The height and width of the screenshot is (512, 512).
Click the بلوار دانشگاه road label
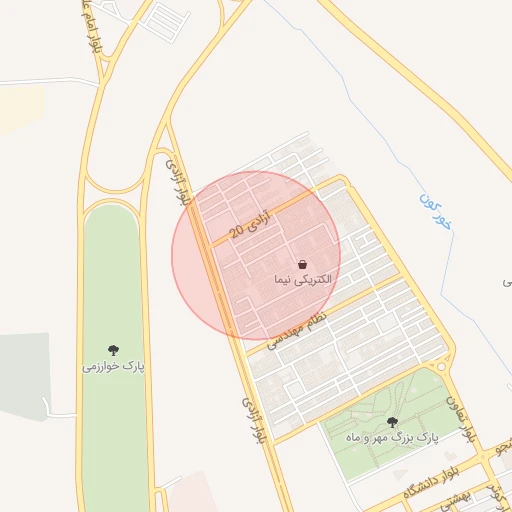[431, 482]
